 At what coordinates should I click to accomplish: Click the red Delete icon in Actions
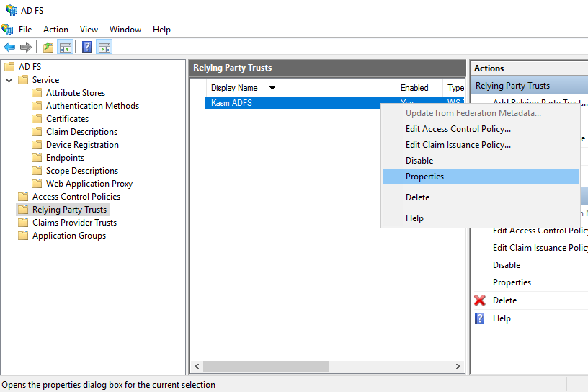pyautogui.click(x=480, y=300)
